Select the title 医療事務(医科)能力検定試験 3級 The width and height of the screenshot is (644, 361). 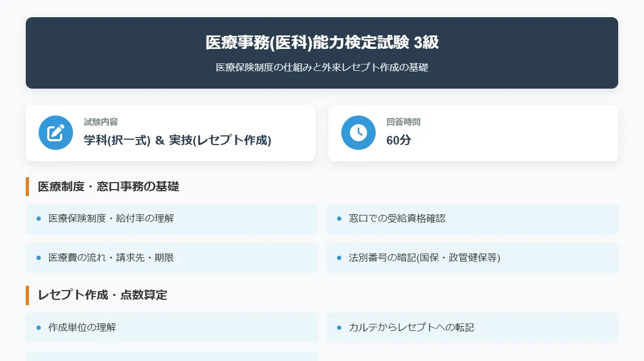[x=322, y=42]
